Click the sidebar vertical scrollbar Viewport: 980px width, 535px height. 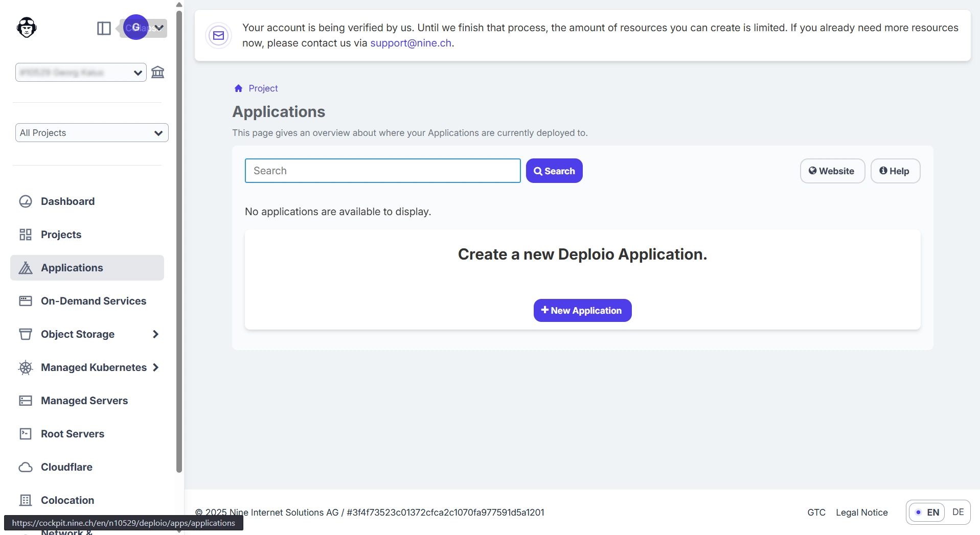point(179,255)
